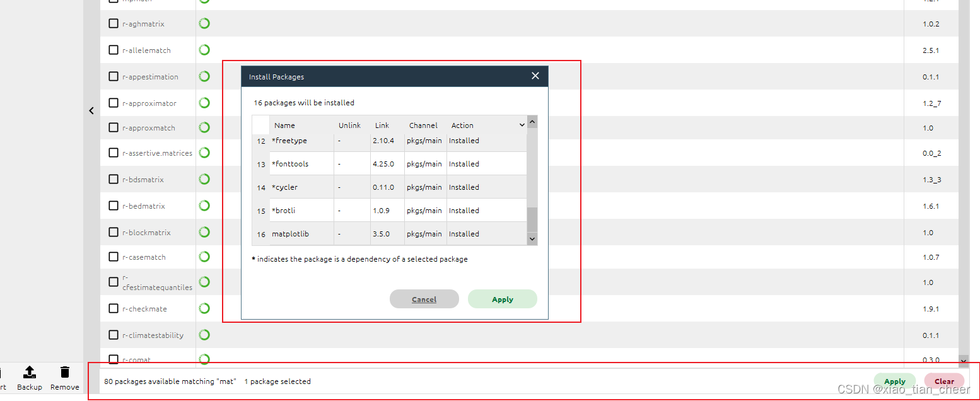Screen dimensions: 980x401
Task: Click the '80 packages available matching' status text
Action: tap(170, 381)
